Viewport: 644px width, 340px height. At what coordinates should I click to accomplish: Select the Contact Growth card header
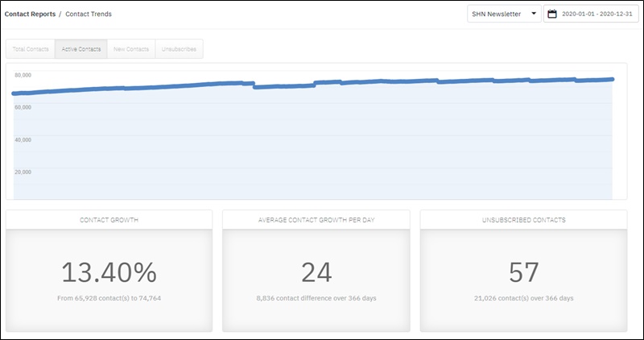click(109, 219)
